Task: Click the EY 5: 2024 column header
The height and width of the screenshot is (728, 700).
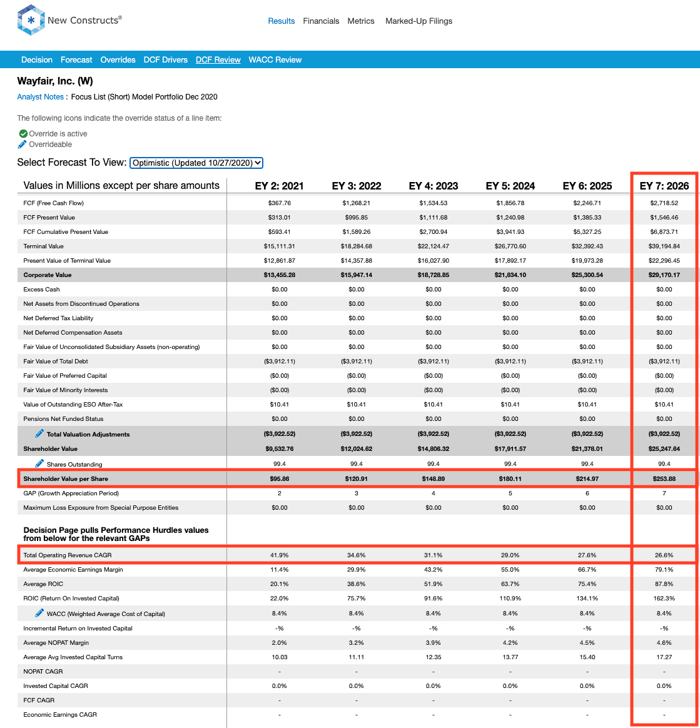Action: [x=510, y=186]
